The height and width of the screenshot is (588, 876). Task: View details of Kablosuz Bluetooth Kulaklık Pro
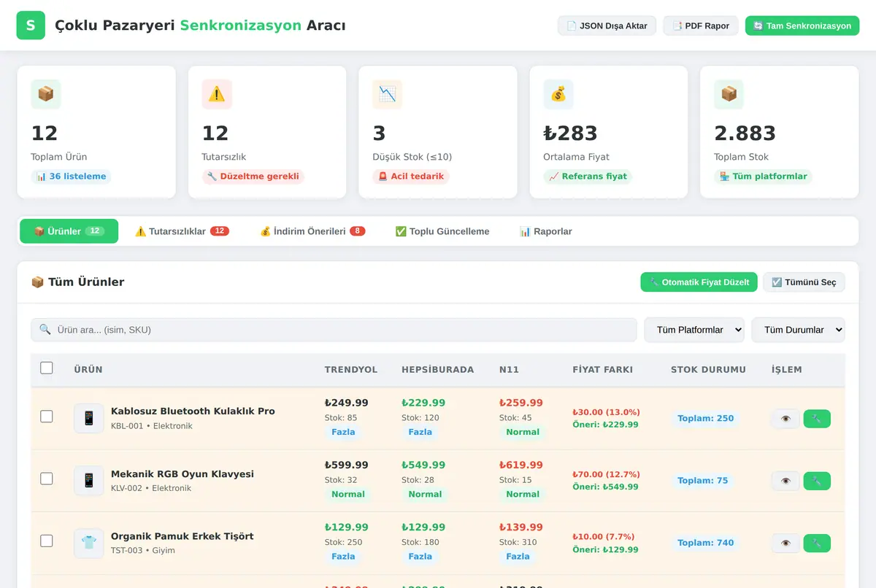785,419
